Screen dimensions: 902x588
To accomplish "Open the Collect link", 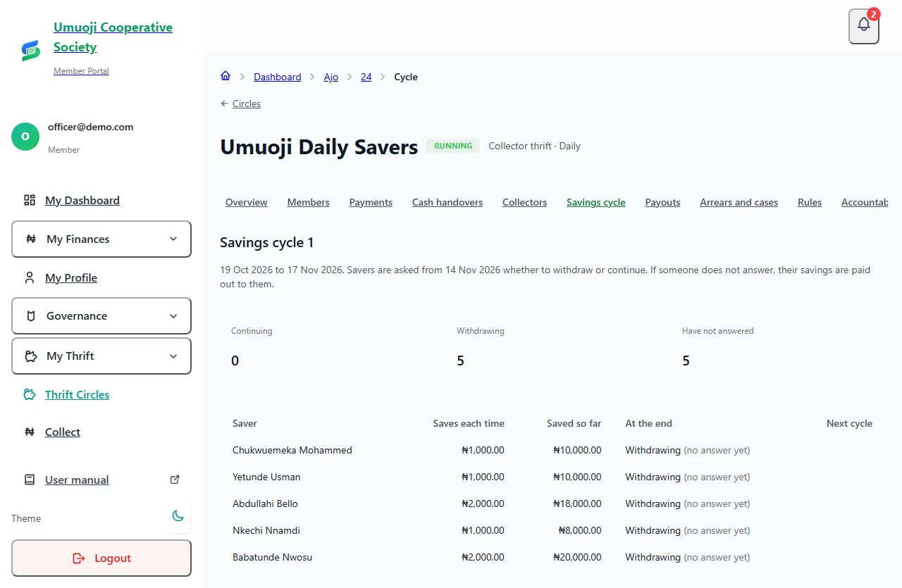I will coord(63,432).
